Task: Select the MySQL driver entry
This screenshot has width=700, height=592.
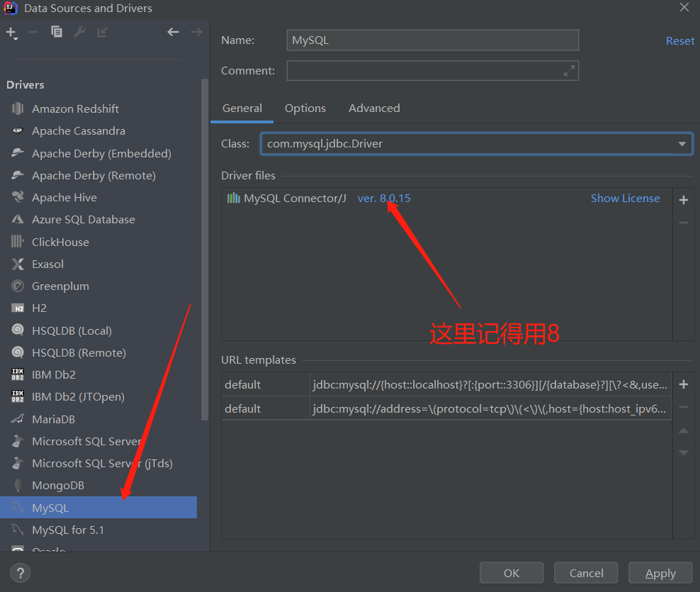Action: pos(98,508)
